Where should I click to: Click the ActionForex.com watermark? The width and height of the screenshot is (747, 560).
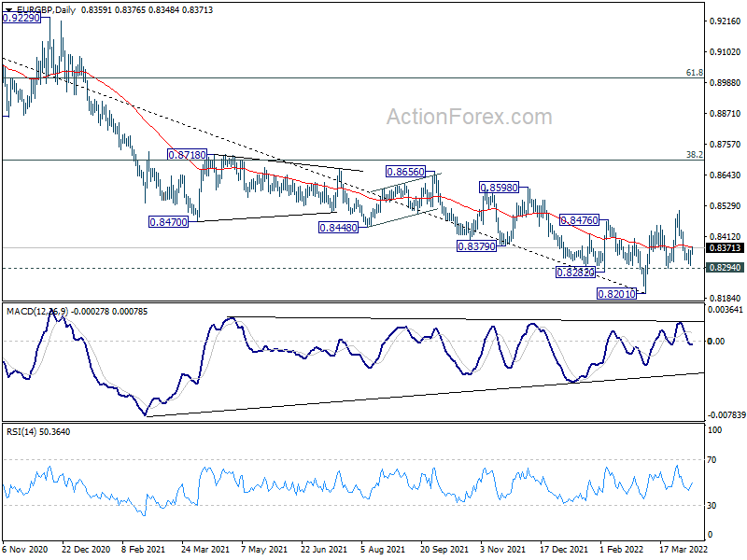(470, 117)
